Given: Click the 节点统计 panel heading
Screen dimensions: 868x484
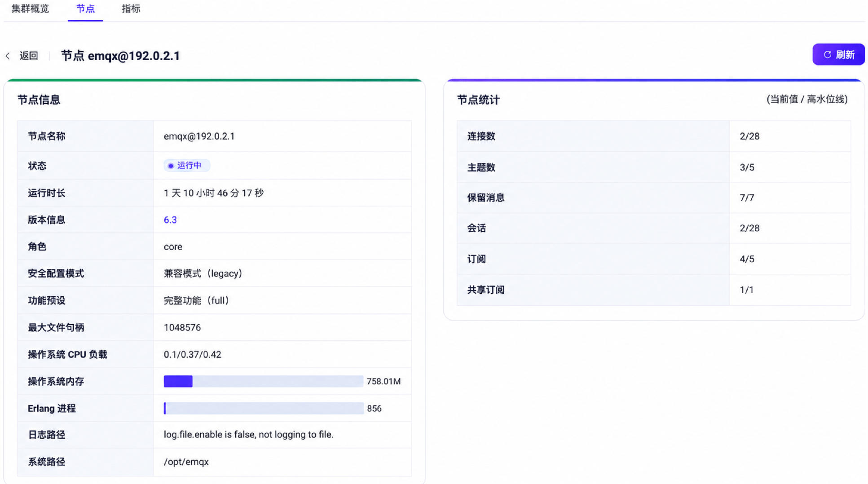Looking at the screenshot, I should point(478,100).
